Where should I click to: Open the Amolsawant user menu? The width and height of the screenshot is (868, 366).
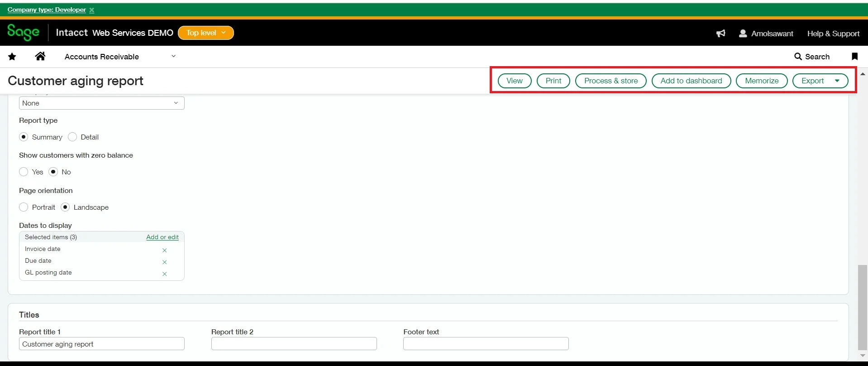point(766,34)
